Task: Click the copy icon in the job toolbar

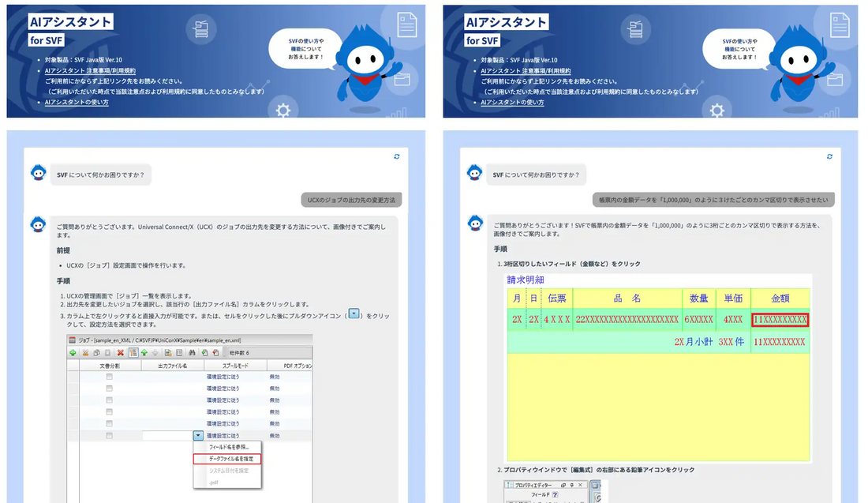Action: point(96,351)
